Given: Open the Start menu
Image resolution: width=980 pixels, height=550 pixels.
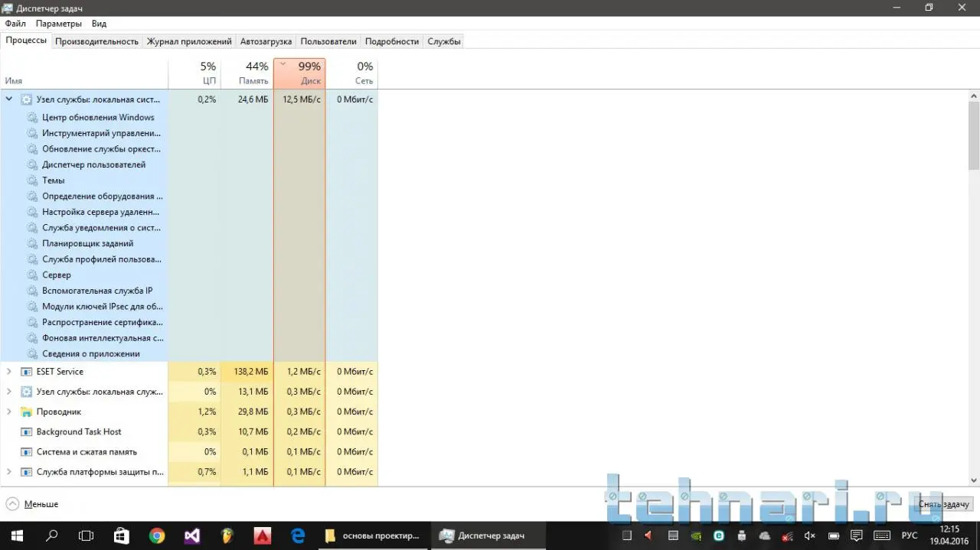Looking at the screenshot, I should pyautogui.click(x=16, y=535).
